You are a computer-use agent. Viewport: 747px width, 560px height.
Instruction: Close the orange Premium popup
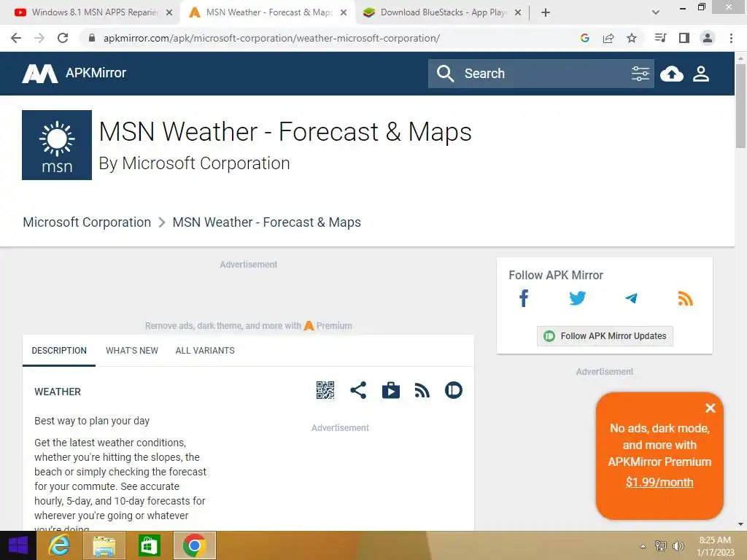click(x=711, y=408)
